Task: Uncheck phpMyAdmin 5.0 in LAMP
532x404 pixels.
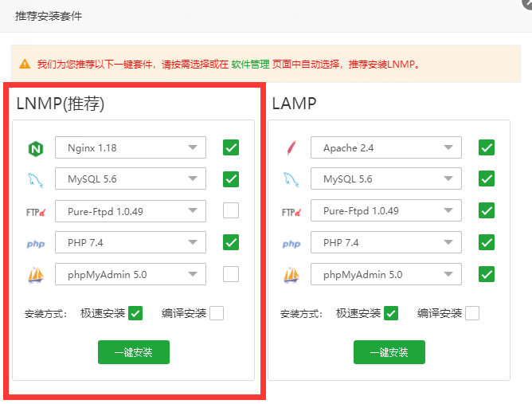Action: click(487, 274)
